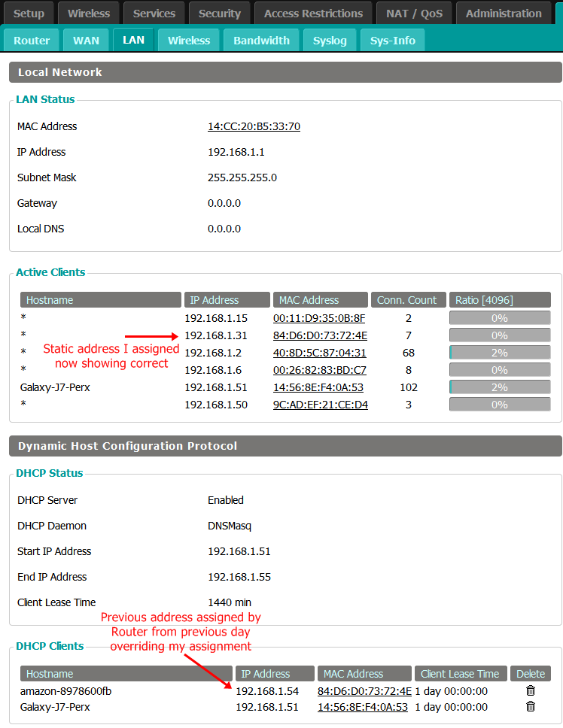Select connection count 102 for Galaxy-J7-Perx

click(x=409, y=387)
